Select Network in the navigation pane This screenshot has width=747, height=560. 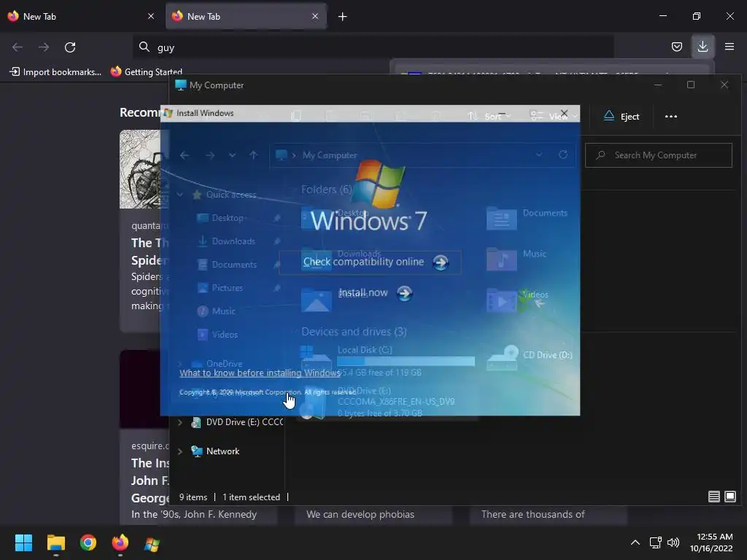215,451
